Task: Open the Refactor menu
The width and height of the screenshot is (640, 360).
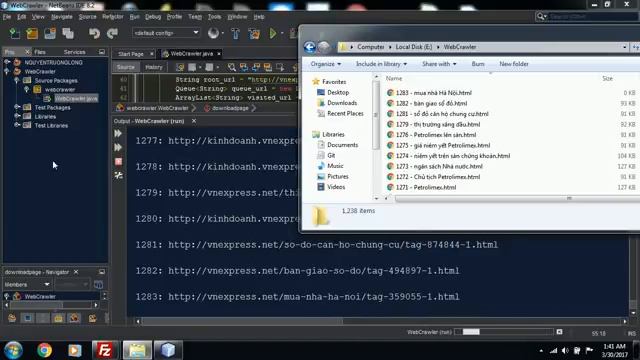Action: [113, 17]
